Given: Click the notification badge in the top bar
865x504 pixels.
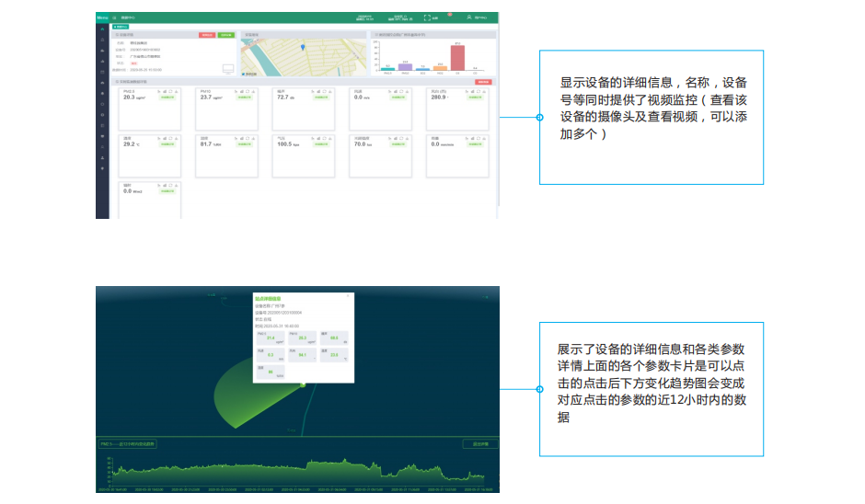Looking at the screenshot, I should tap(449, 14).
